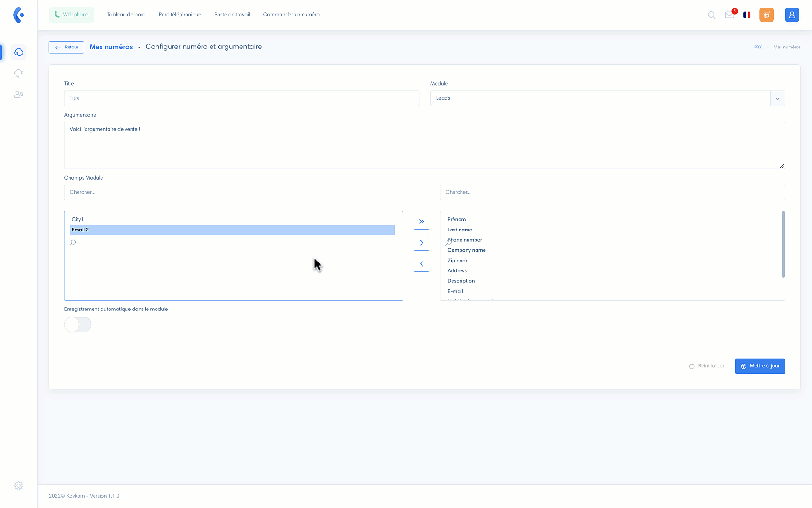This screenshot has height=508, width=812.
Task: Change language via French flag
Action: click(747, 15)
